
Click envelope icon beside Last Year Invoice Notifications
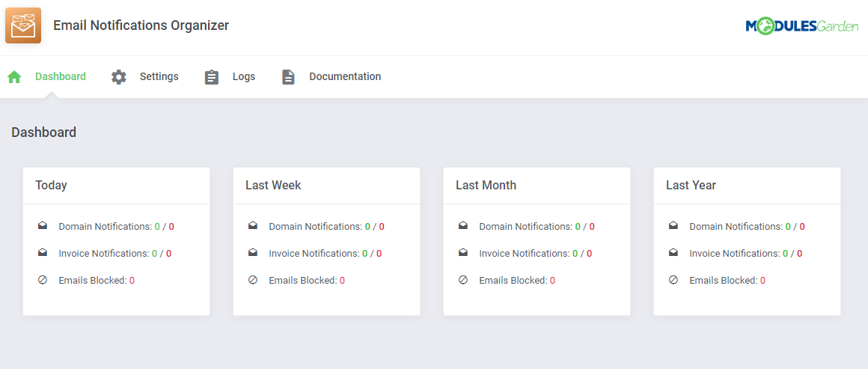pos(673,253)
